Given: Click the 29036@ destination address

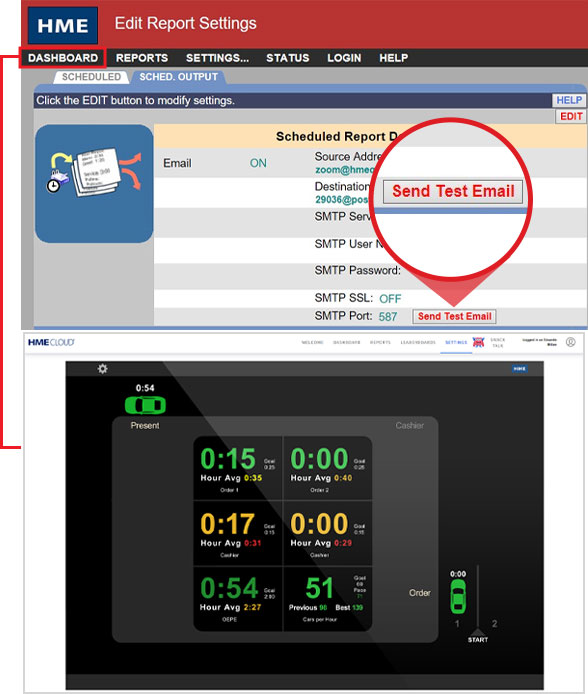Looking at the screenshot, I should (x=342, y=200).
